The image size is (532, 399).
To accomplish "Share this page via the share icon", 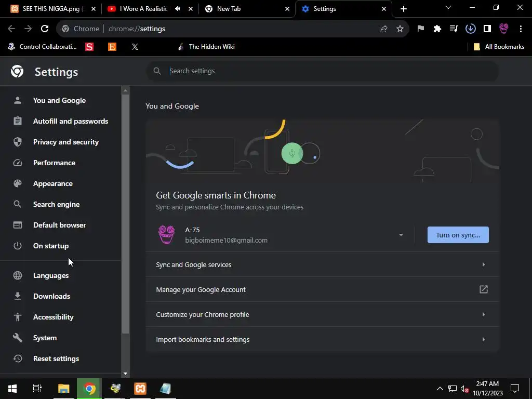I will [383, 29].
